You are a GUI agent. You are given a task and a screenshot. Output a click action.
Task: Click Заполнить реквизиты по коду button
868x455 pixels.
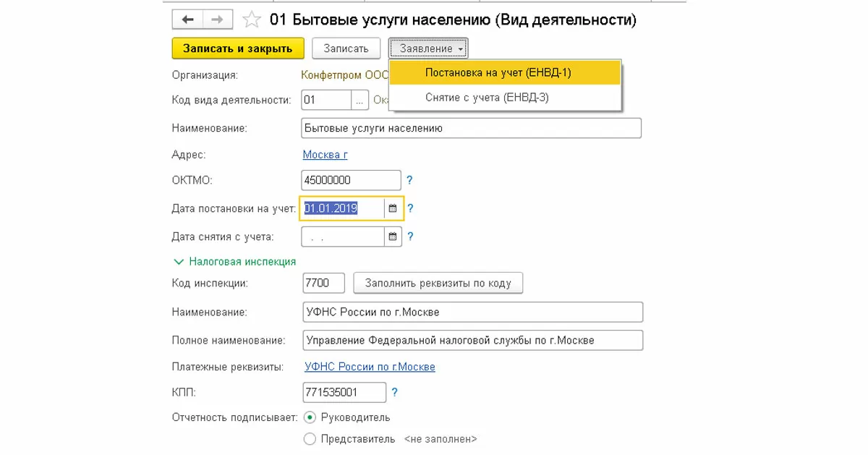point(438,283)
